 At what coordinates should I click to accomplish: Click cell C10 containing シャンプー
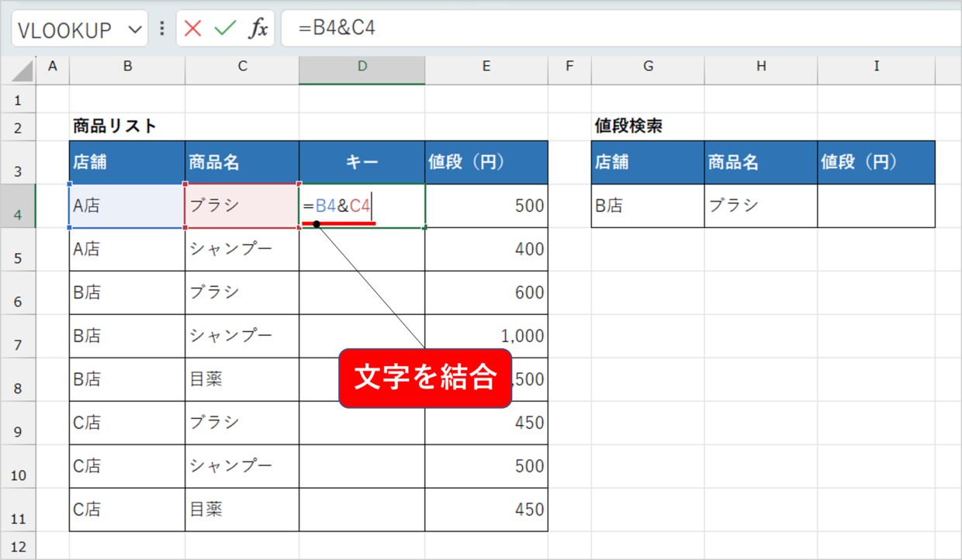point(242,466)
